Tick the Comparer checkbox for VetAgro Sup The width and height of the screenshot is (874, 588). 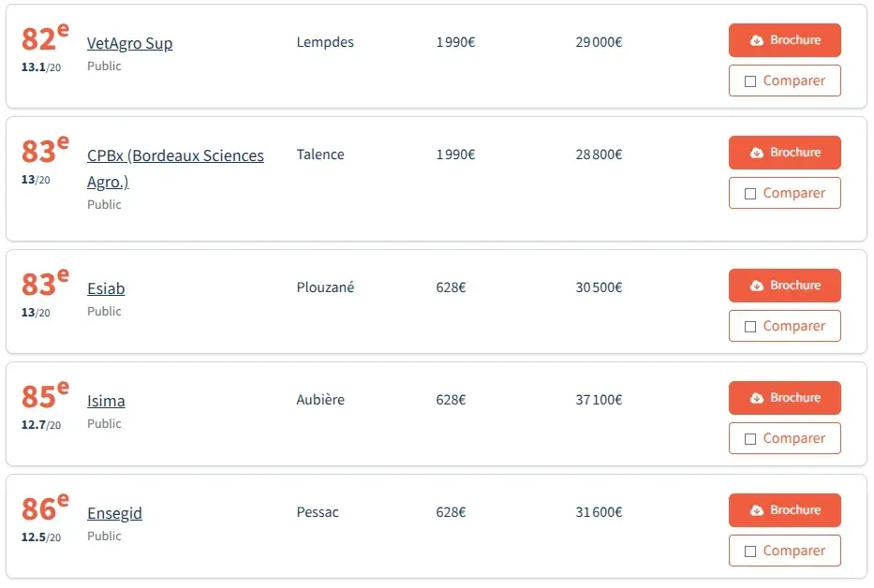[750, 81]
